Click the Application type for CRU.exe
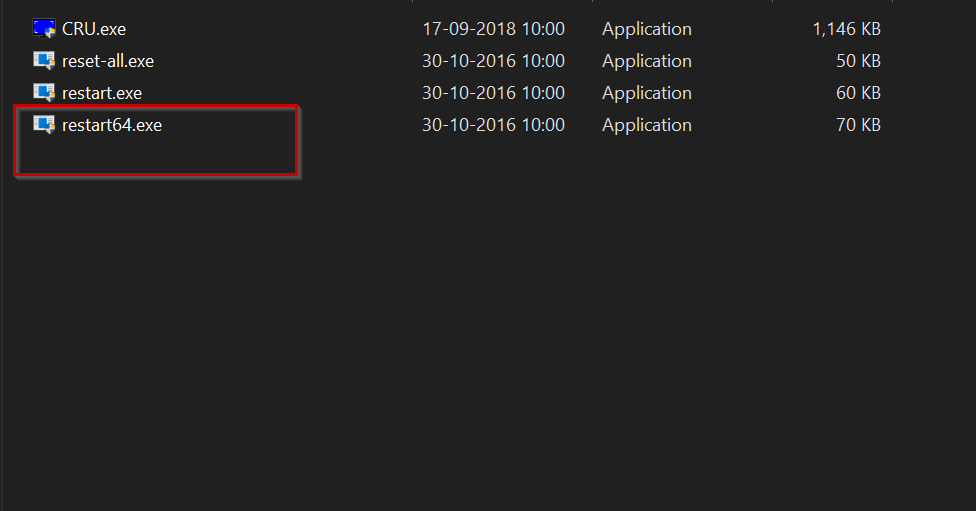Image resolution: width=976 pixels, height=511 pixels. [647, 29]
